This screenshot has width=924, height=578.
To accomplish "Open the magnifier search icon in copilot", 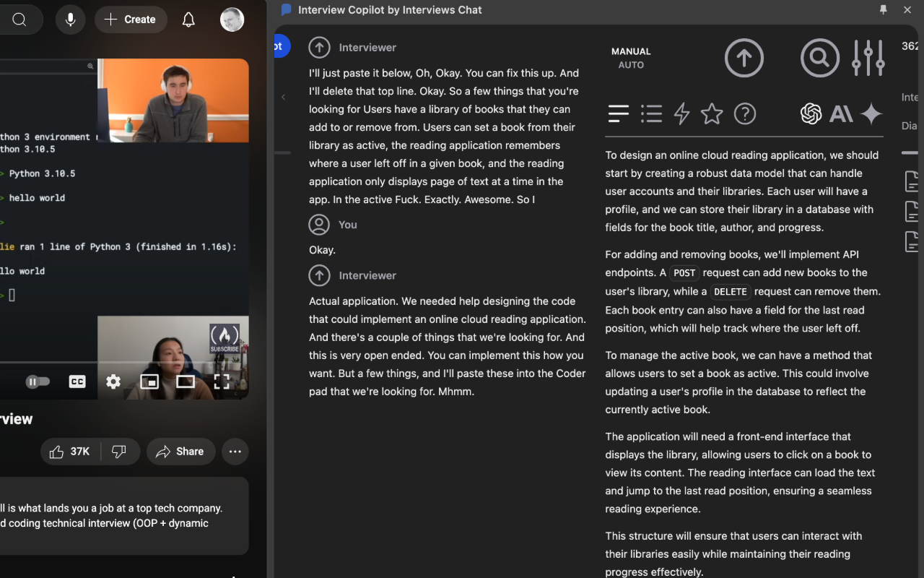I will [819, 58].
